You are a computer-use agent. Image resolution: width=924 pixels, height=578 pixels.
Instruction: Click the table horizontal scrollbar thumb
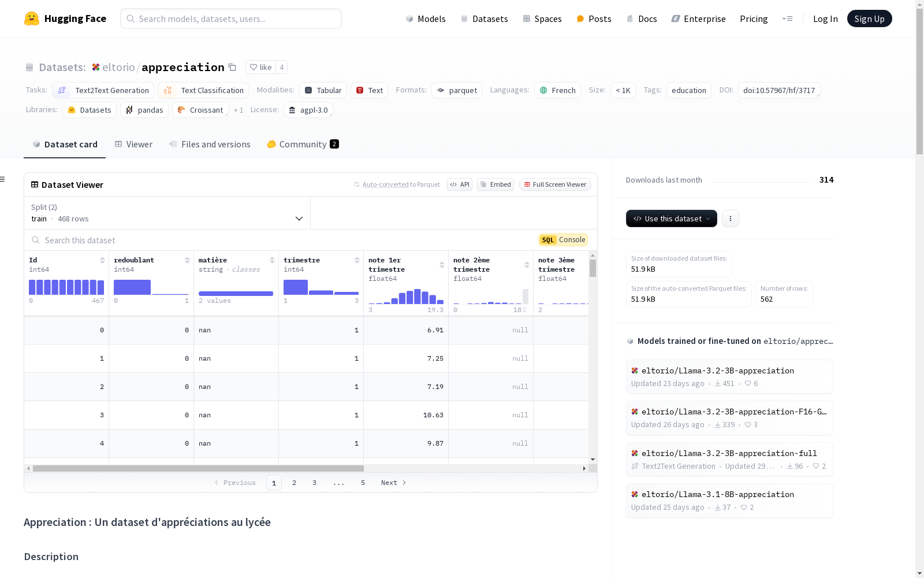pos(198,468)
